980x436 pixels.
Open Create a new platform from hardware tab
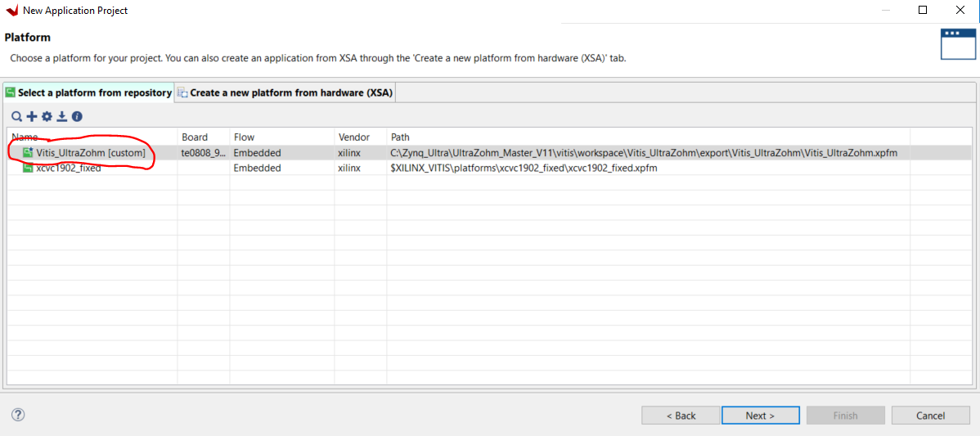(285, 93)
